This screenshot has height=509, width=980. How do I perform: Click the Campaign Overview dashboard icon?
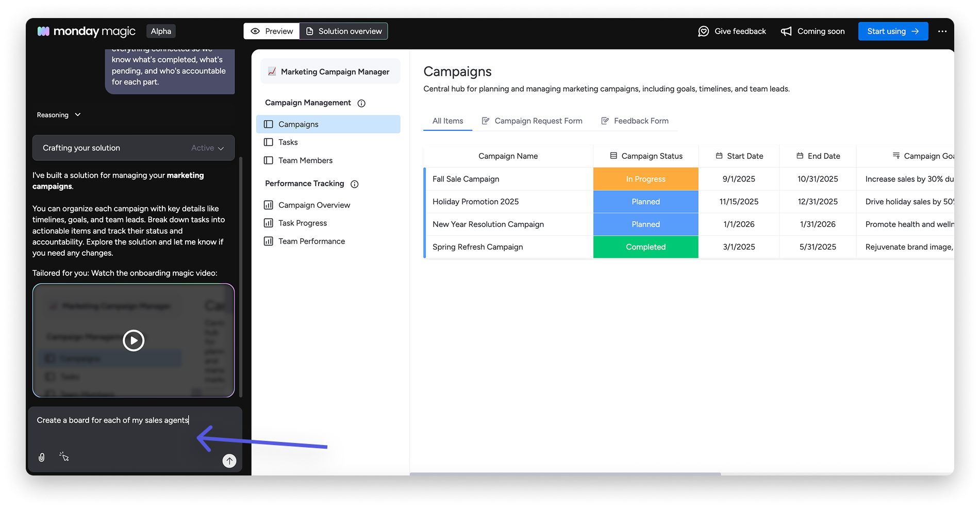269,205
